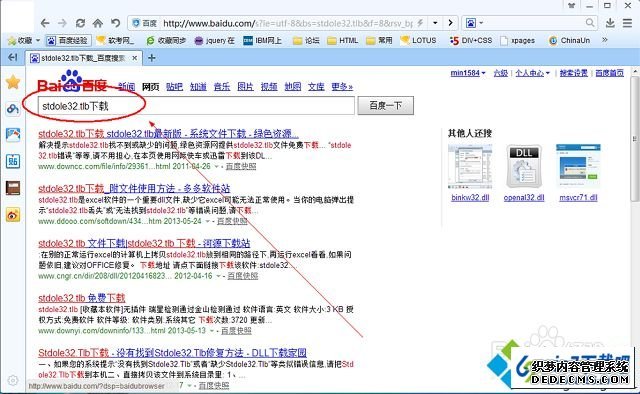Open the 多多软件站 stdole32.tlb result link

pos(134,189)
